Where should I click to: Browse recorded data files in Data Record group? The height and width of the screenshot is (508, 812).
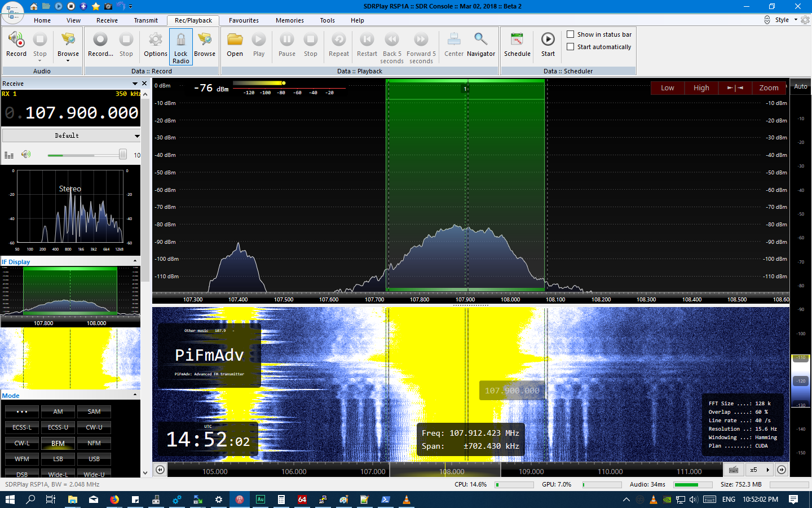pyautogui.click(x=205, y=44)
